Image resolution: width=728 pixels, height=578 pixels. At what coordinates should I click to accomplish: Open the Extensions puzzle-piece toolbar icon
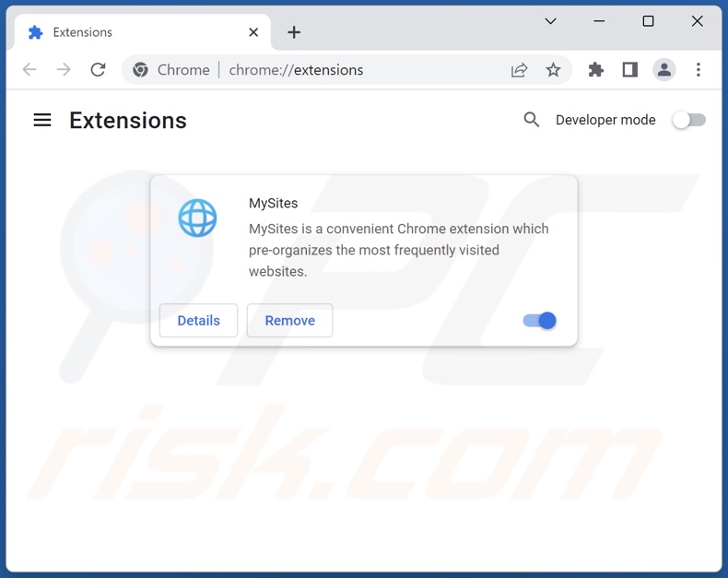tap(595, 70)
